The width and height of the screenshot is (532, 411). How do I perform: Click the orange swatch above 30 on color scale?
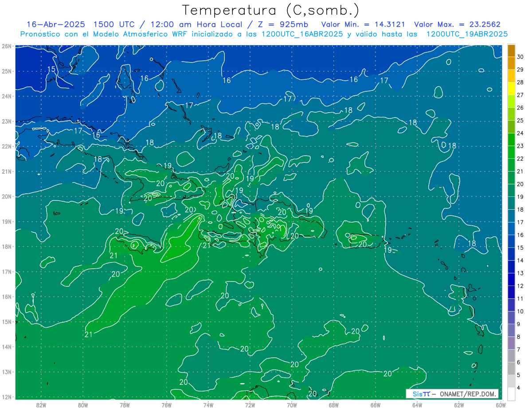(x=511, y=51)
